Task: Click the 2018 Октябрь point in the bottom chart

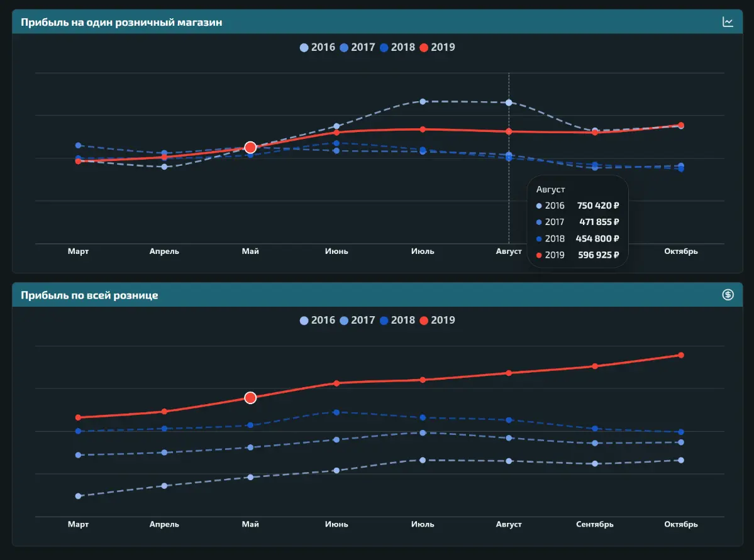Action: coord(681,432)
